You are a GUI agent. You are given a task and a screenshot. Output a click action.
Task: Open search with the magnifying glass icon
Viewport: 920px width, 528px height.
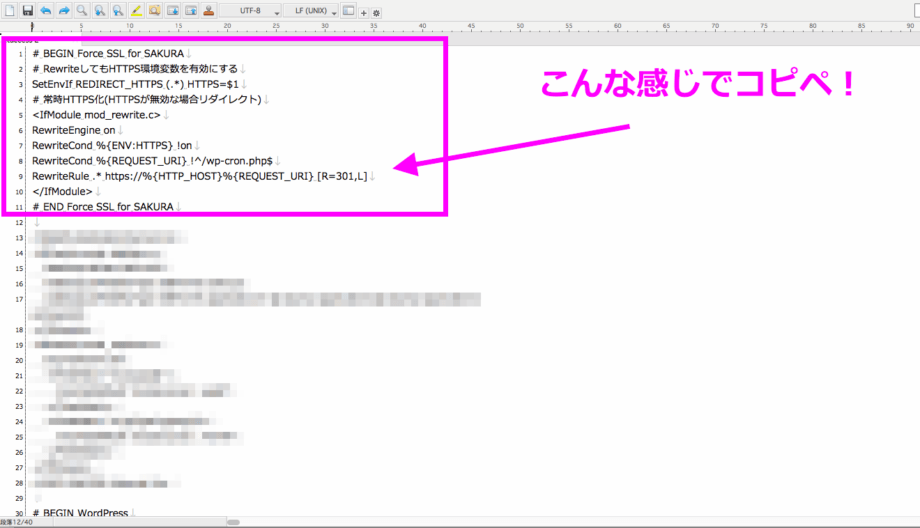82,10
